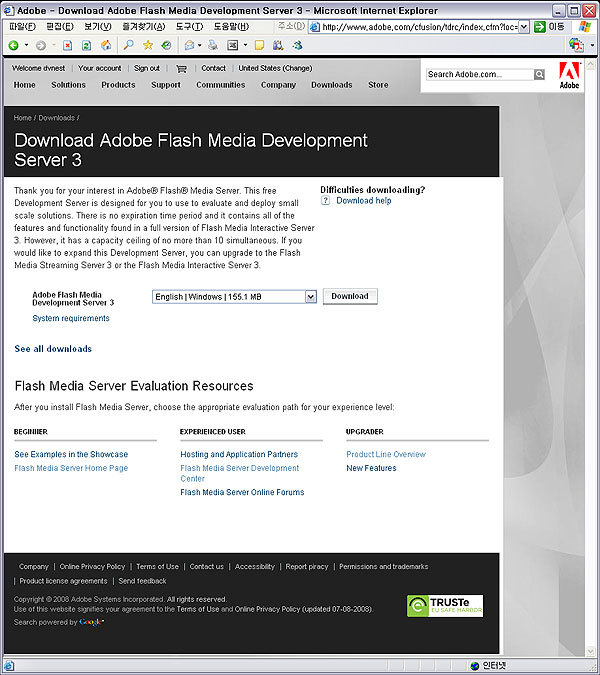Click See all downloads link
The height and width of the screenshot is (675, 600).
(53, 349)
